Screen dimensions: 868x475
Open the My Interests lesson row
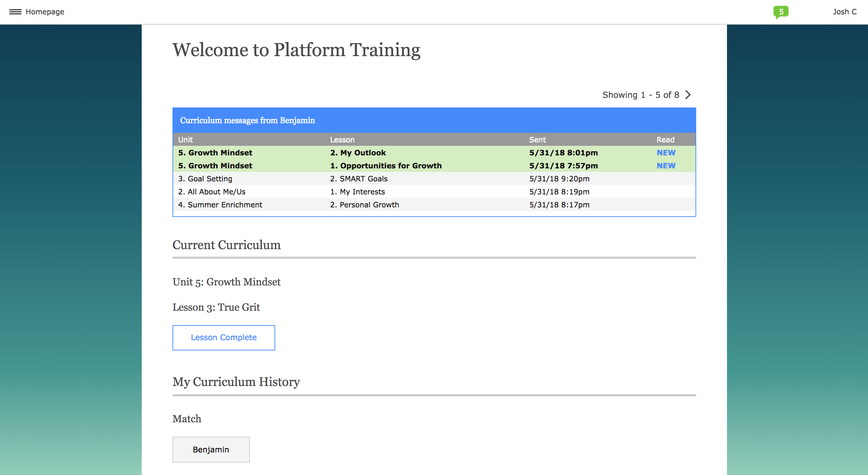click(x=357, y=192)
